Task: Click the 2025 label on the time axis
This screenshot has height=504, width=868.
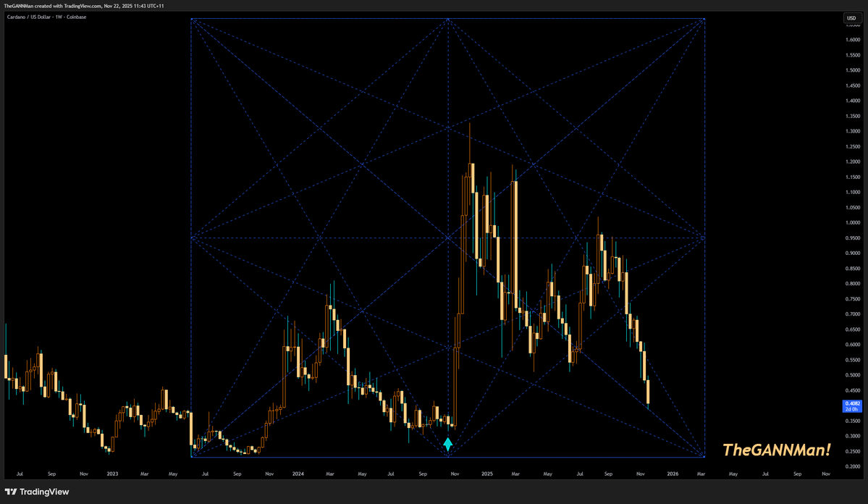Action: point(486,474)
